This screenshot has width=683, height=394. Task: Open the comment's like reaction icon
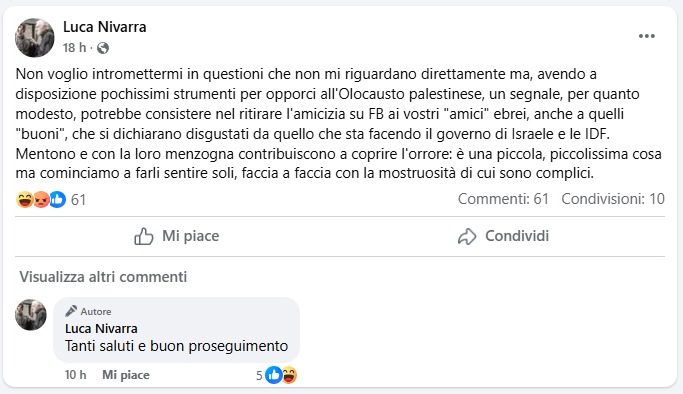pyautogui.click(x=274, y=375)
